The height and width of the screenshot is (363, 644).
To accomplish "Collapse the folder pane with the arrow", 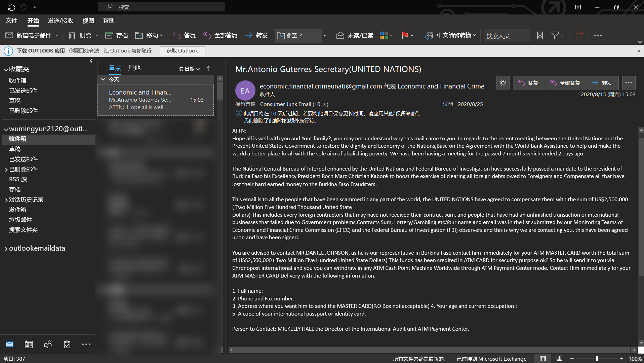I will pos(91,61).
